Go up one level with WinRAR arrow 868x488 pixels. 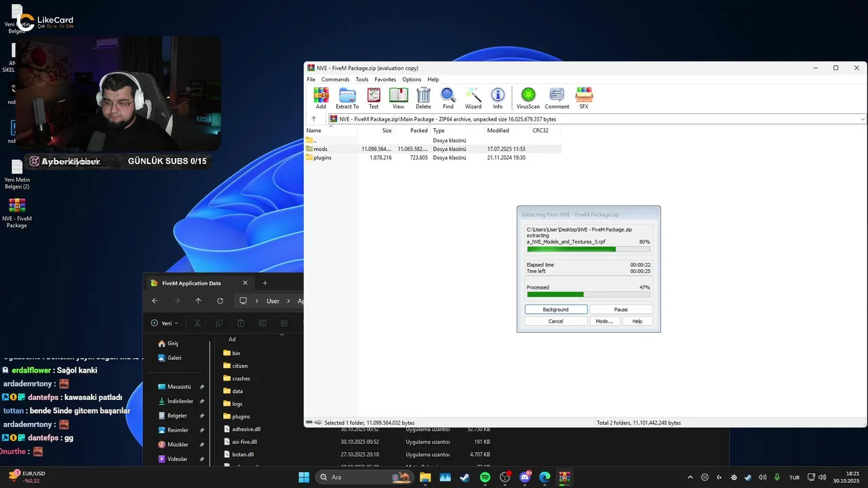313,119
